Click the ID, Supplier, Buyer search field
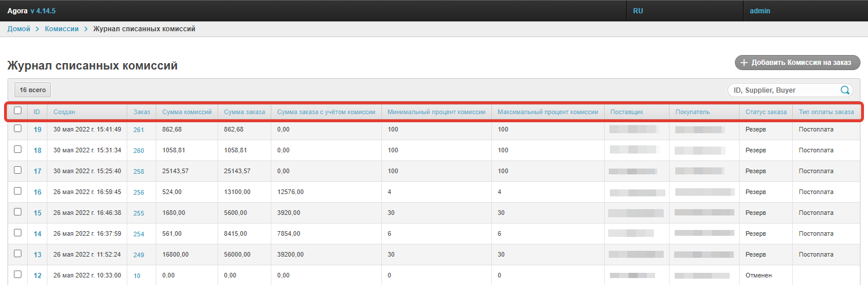The height and width of the screenshot is (285, 868). tap(784, 90)
